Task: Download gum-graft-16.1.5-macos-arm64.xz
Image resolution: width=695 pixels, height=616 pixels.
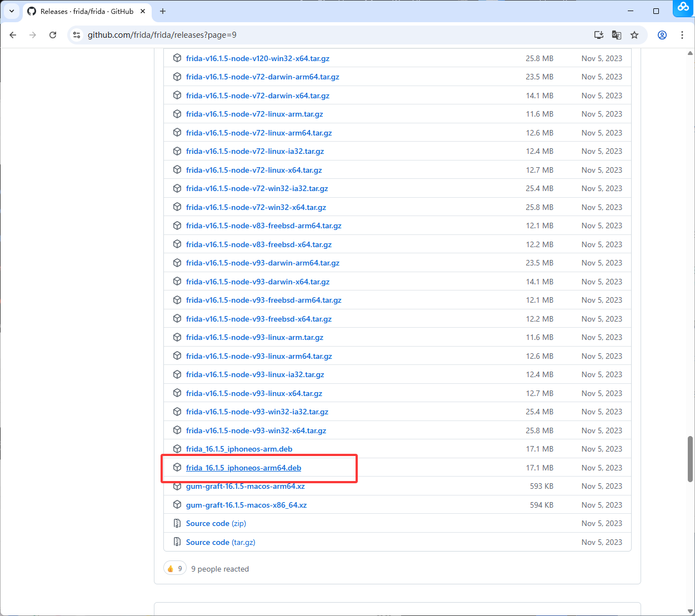Action: click(246, 486)
